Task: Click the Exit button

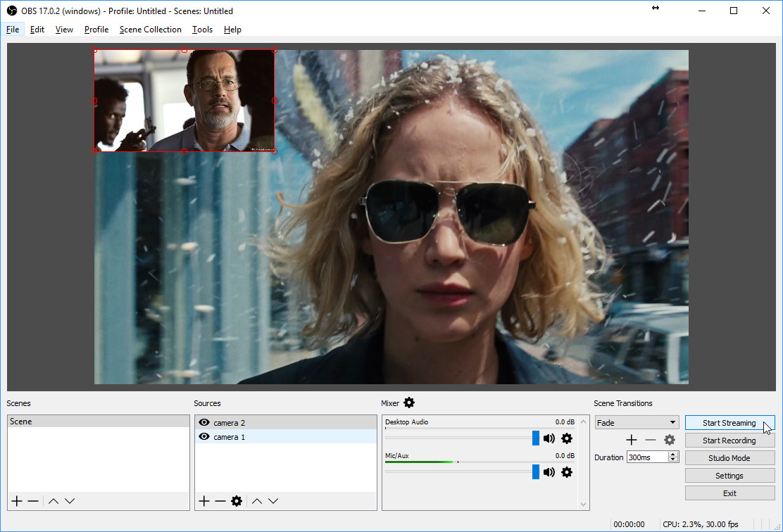Action: tap(729, 493)
